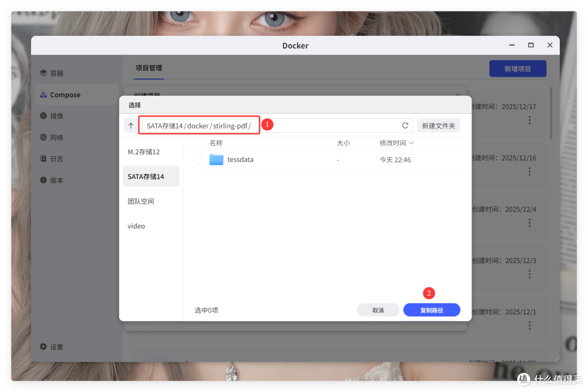Select the M.2存储12 storage location
Image resolution: width=588 pixels, height=392 pixels.
click(x=151, y=151)
